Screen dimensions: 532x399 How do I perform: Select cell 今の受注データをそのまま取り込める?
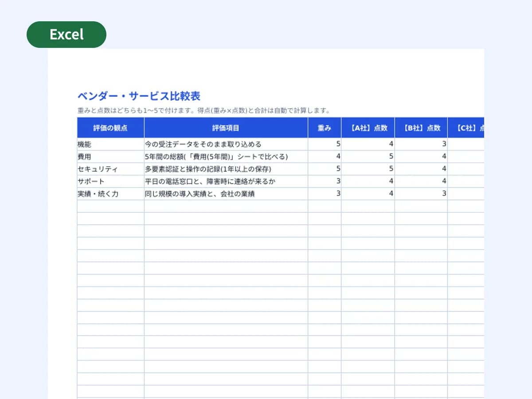[x=226, y=144]
